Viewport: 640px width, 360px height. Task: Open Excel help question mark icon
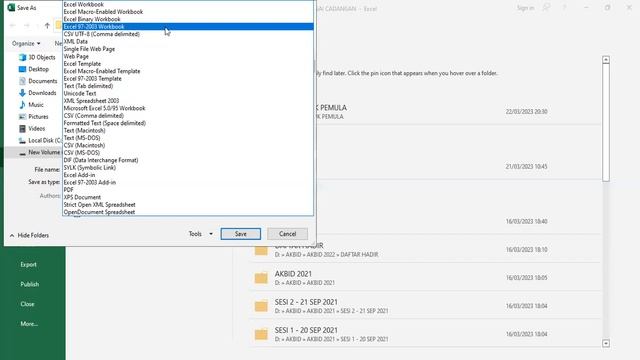pos(564,8)
